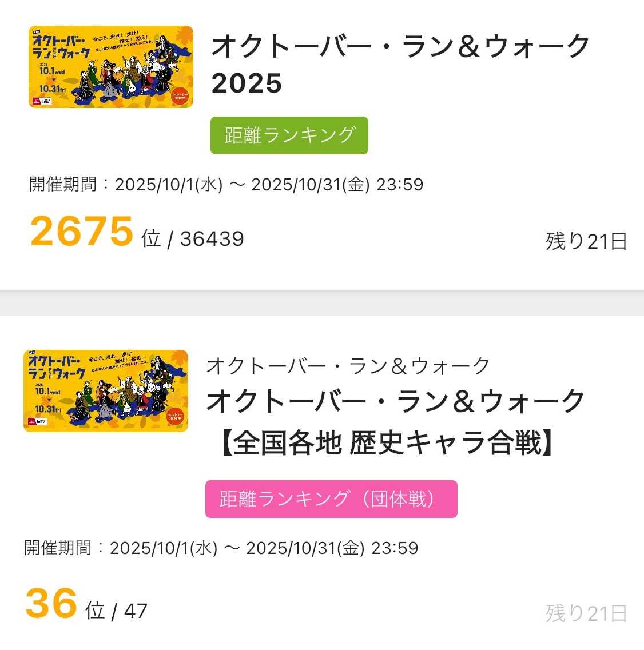The width and height of the screenshot is (644, 650).
Task: Open the オクトーバー・ラン＆ウォーク 2025 title
Action: (x=400, y=64)
